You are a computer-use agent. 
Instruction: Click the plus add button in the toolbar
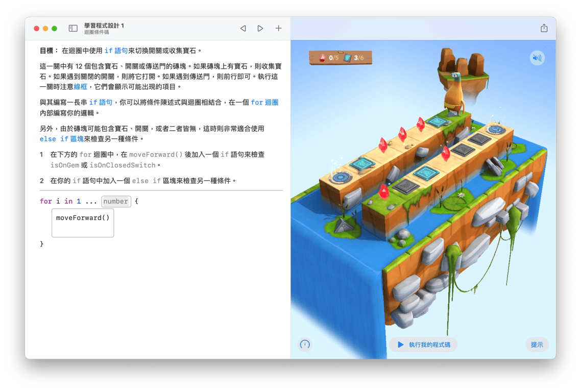(278, 28)
